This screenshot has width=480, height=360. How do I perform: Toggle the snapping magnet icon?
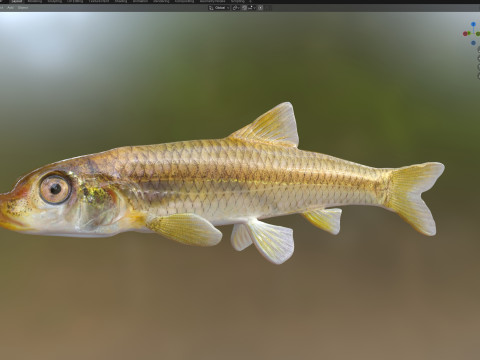click(x=244, y=8)
